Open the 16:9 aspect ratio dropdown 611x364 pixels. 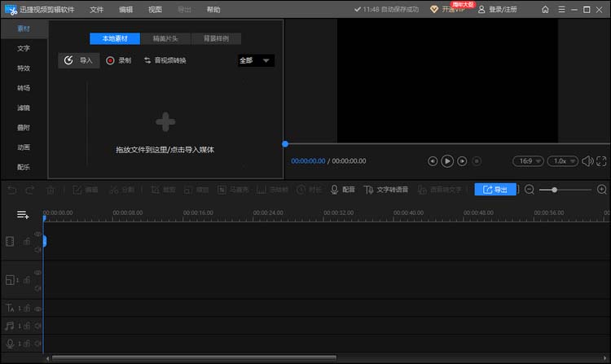pos(528,161)
